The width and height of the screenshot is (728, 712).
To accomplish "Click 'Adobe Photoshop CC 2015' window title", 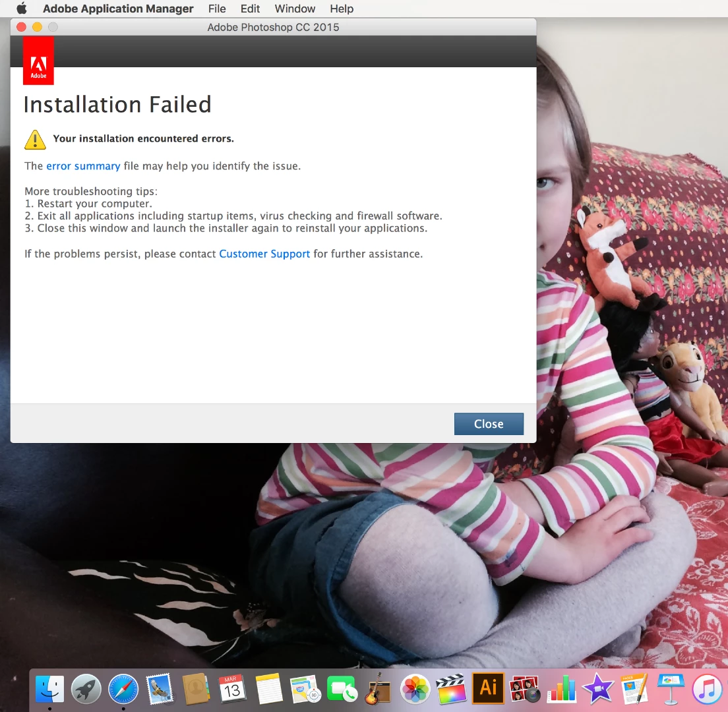I will tap(273, 27).
